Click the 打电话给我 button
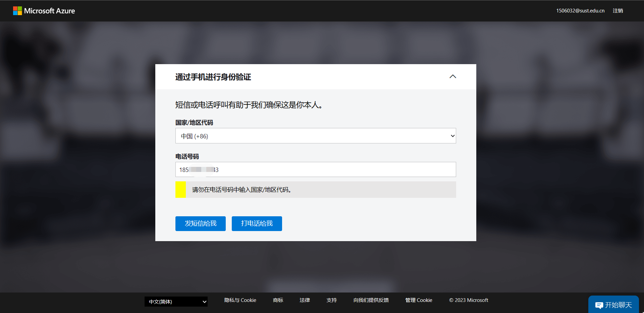 (257, 224)
